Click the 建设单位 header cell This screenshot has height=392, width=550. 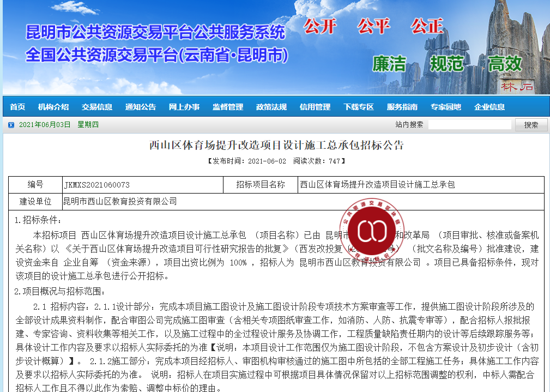click(x=35, y=201)
